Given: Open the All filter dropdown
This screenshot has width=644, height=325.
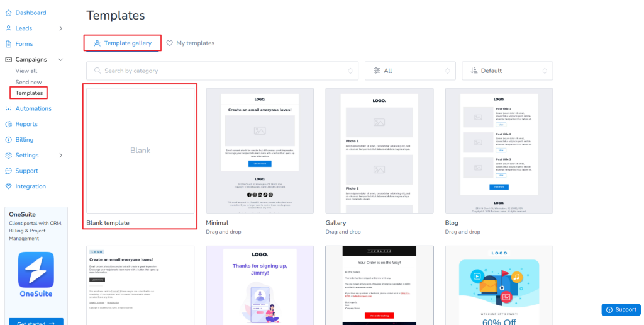Looking at the screenshot, I should [410, 71].
